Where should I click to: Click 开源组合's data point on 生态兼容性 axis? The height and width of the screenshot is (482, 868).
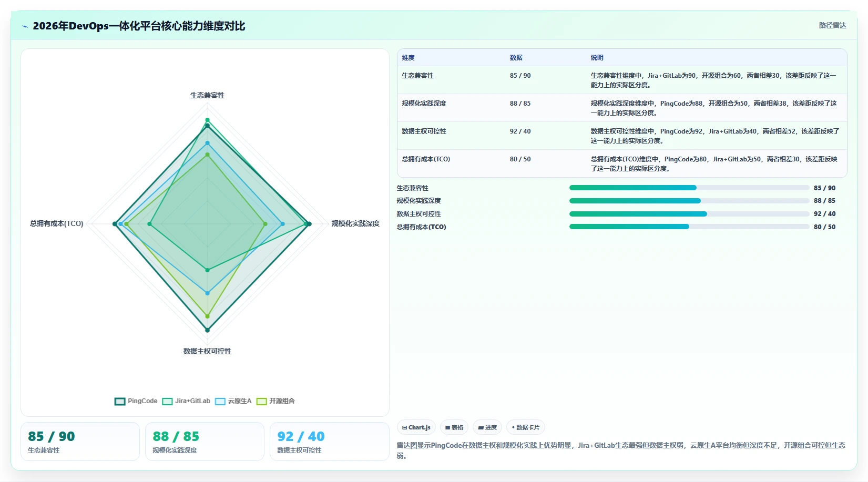[x=207, y=155]
